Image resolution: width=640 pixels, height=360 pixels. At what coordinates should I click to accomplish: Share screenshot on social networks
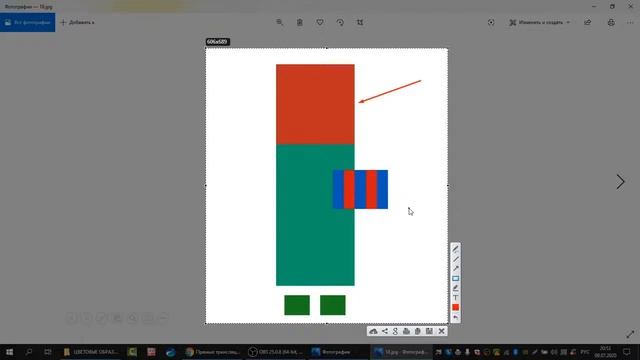click(x=384, y=331)
